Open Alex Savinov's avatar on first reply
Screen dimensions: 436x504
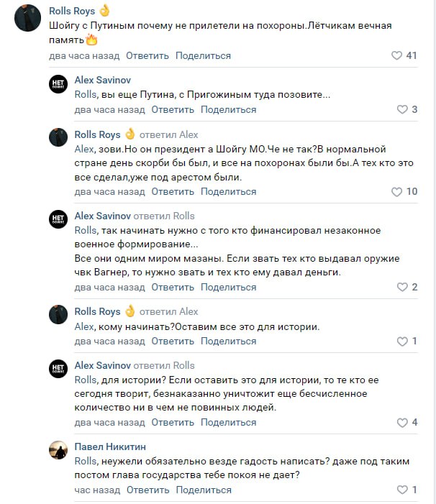(x=58, y=83)
